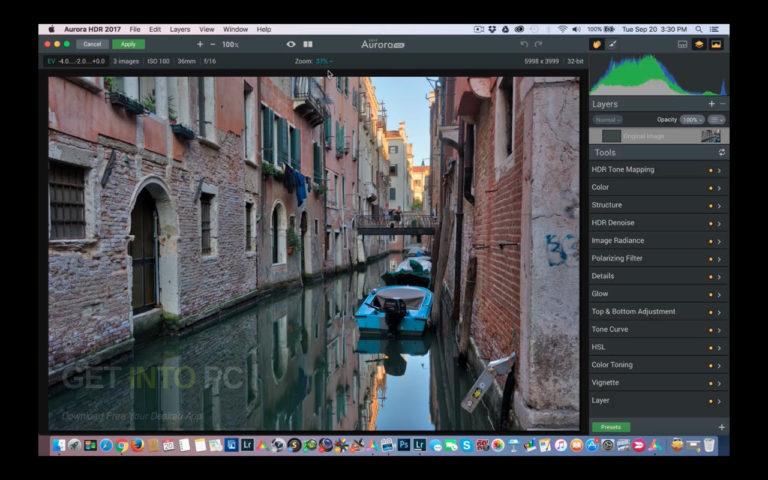The image size is (768, 480).
Task: Open the Edit menu
Action: click(155, 29)
